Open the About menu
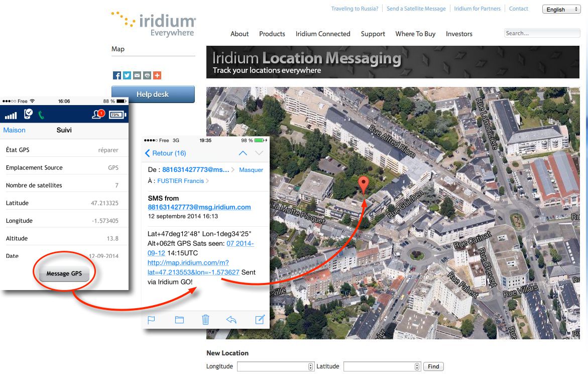Screen dimensions: 588x377 (x=240, y=34)
